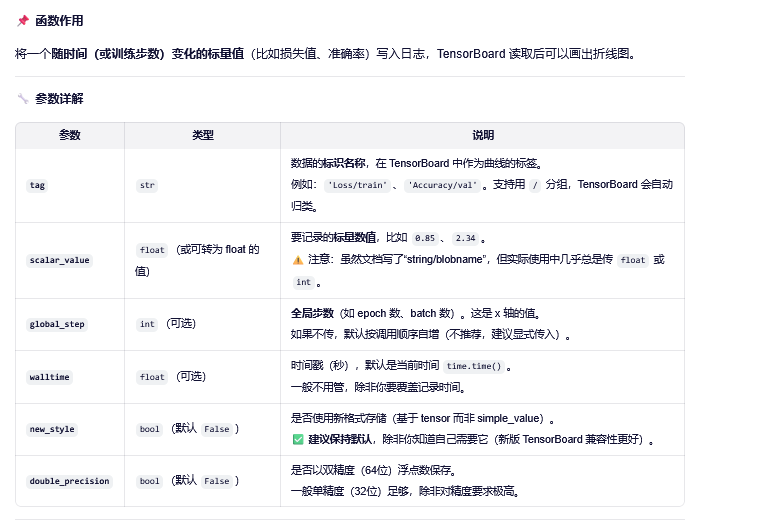Select the 函数作用 heading text

click(59, 21)
